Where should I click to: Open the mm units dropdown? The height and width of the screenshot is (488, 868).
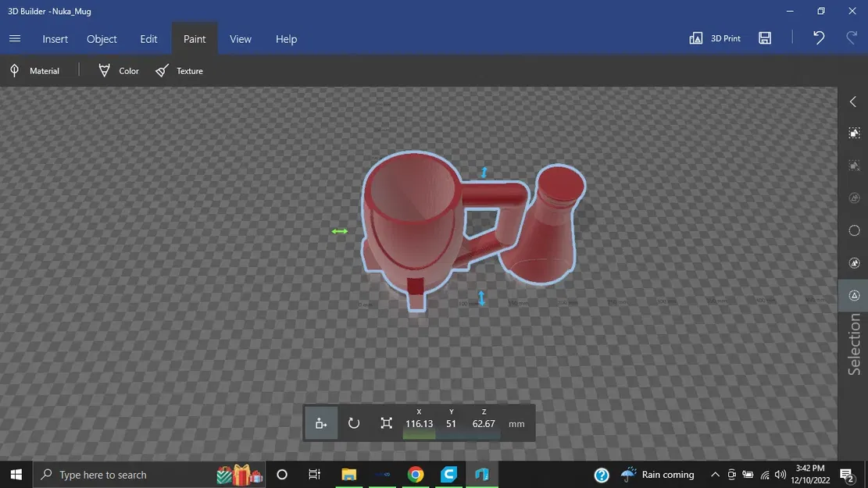coord(516,424)
